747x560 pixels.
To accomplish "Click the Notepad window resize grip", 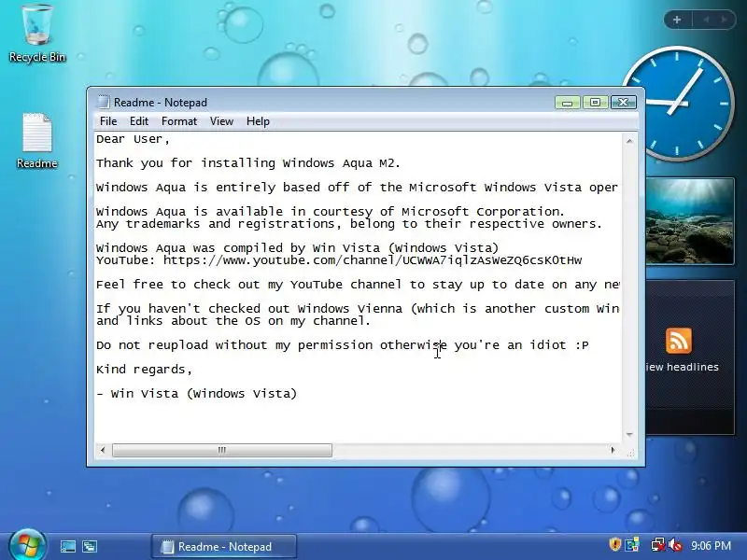I will pyautogui.click(x=631, y=453).
